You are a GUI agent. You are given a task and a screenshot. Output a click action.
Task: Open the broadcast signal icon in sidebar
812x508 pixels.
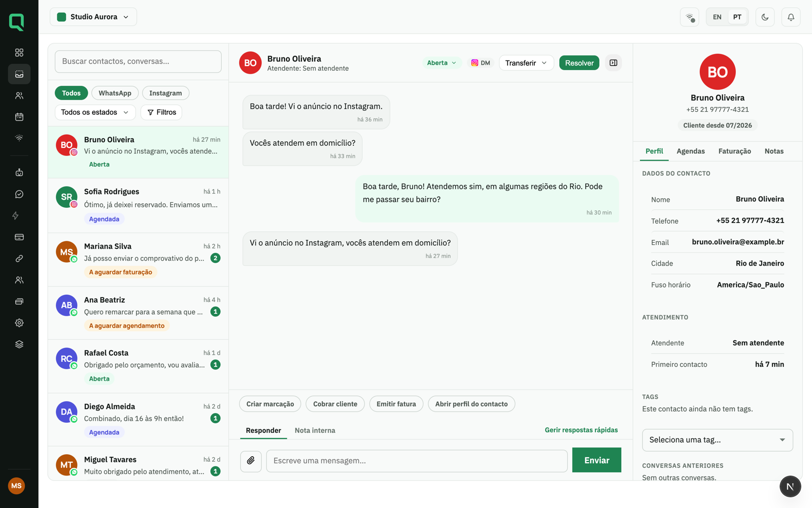click(19, 138)
